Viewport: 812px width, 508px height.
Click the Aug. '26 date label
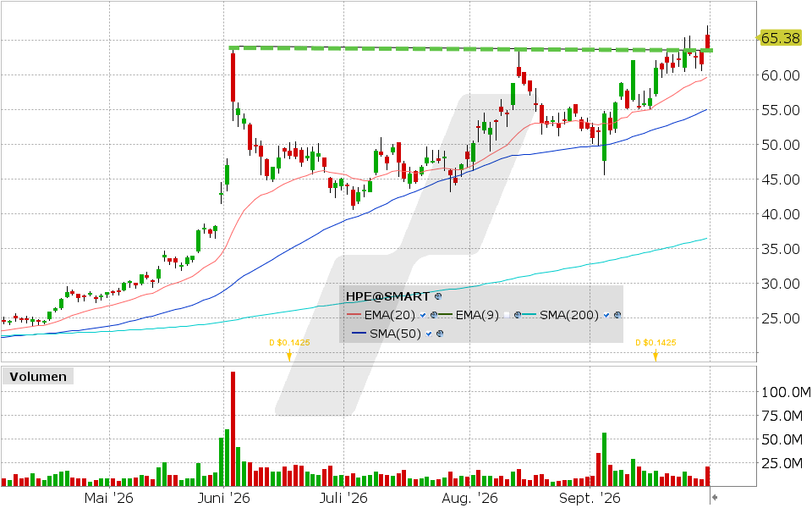pos(469,498)
